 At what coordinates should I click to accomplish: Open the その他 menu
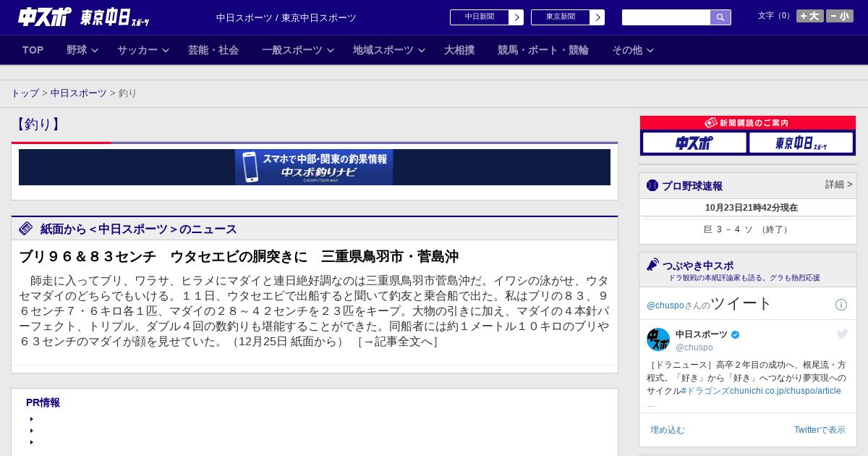click(x=627, y=50)
